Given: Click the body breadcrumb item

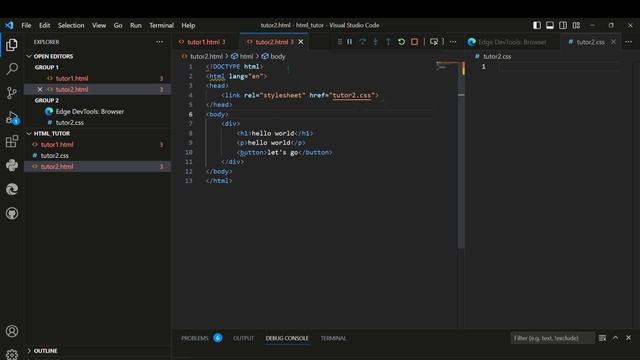Looking at the screenshot, I should [x=274, y=56].
